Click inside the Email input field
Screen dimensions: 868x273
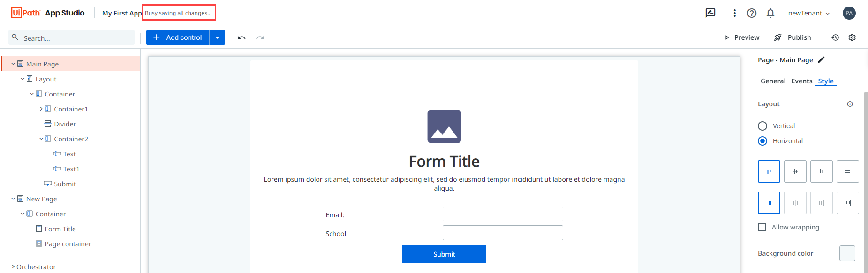click(502, 214)
